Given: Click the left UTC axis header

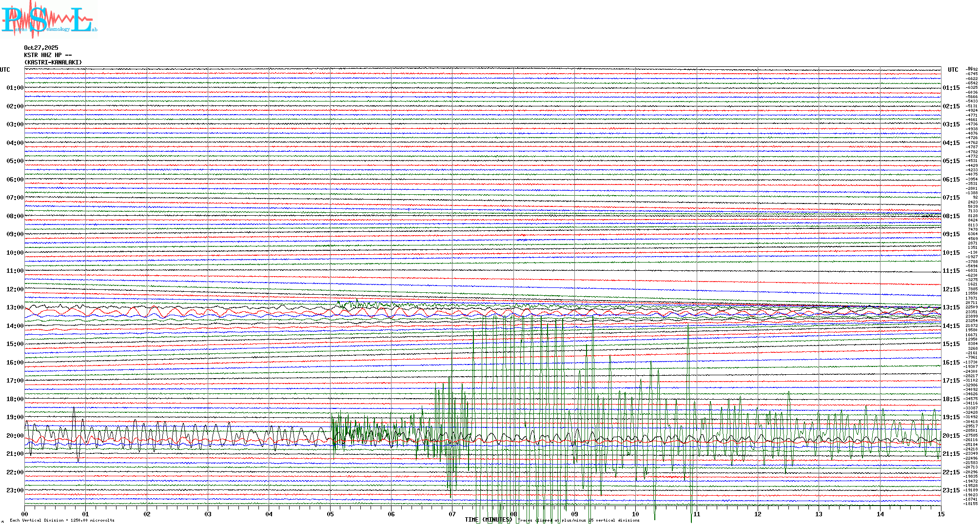Looking at the screenshot, I should (5, 70).
